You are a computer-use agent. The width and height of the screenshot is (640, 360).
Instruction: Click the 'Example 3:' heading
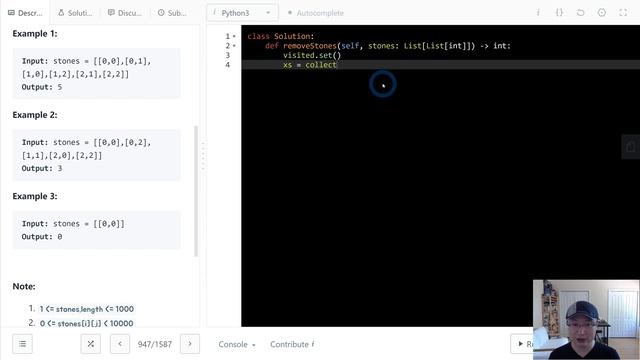pyautogui.click(x=35, y=196)
